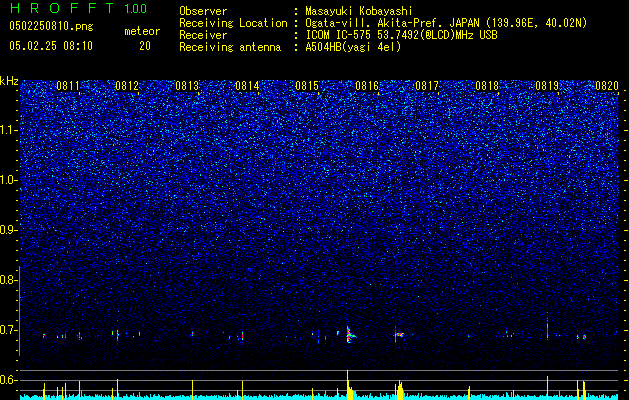Click the tall vertical echo at 0819
Image resolution: width=629 pixels, height=400 pixels.
tap(547, 327)
